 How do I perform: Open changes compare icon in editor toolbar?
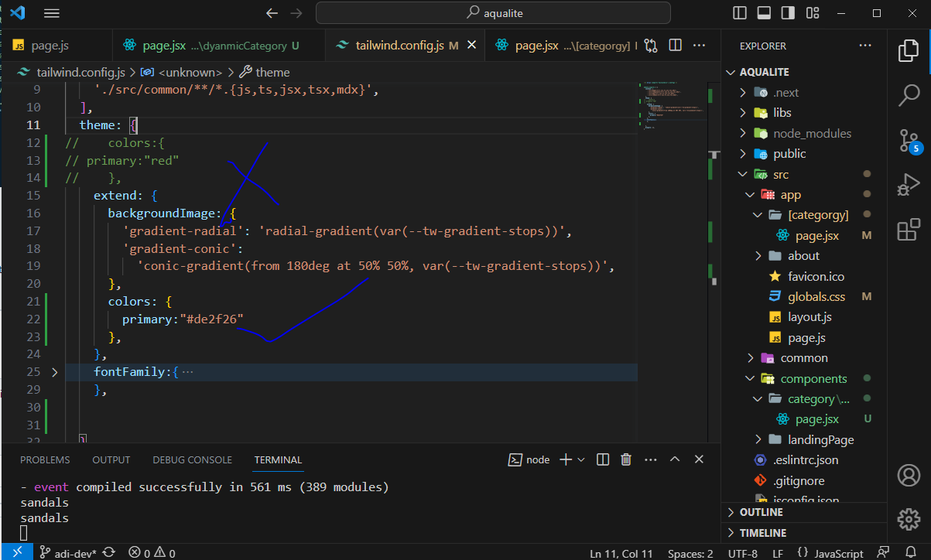point(650,46)
